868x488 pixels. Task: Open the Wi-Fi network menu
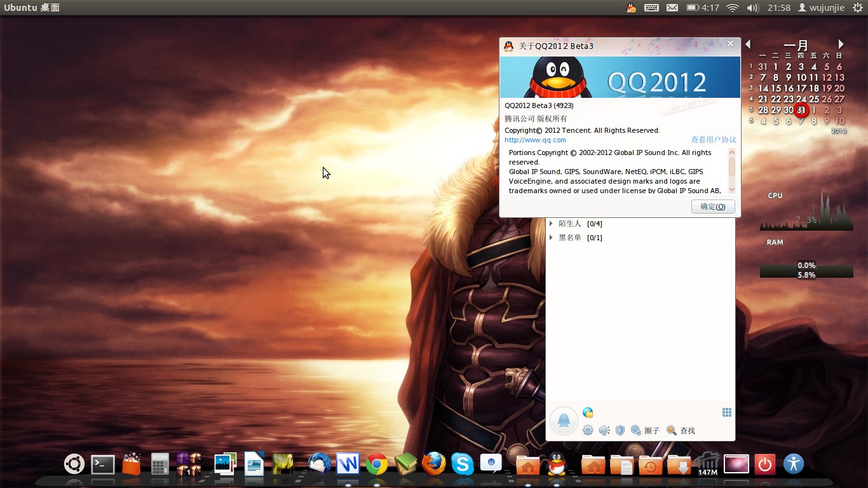[733, 8]
